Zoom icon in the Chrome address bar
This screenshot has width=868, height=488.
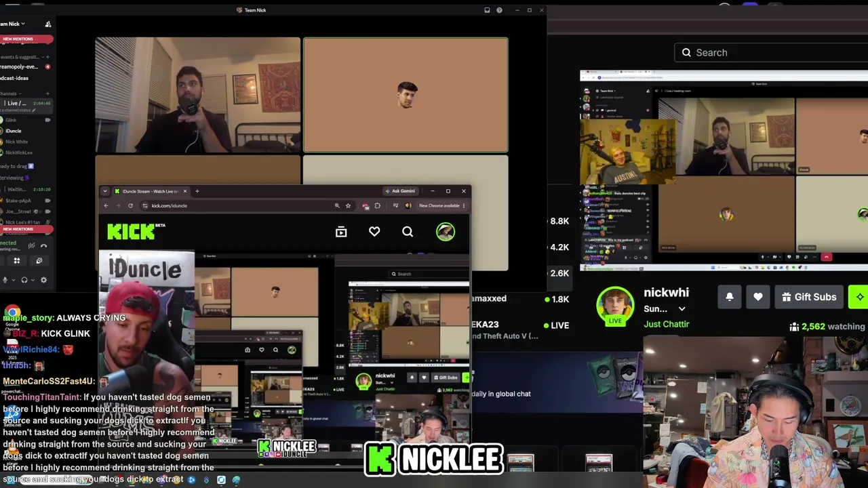coord(337,205)
